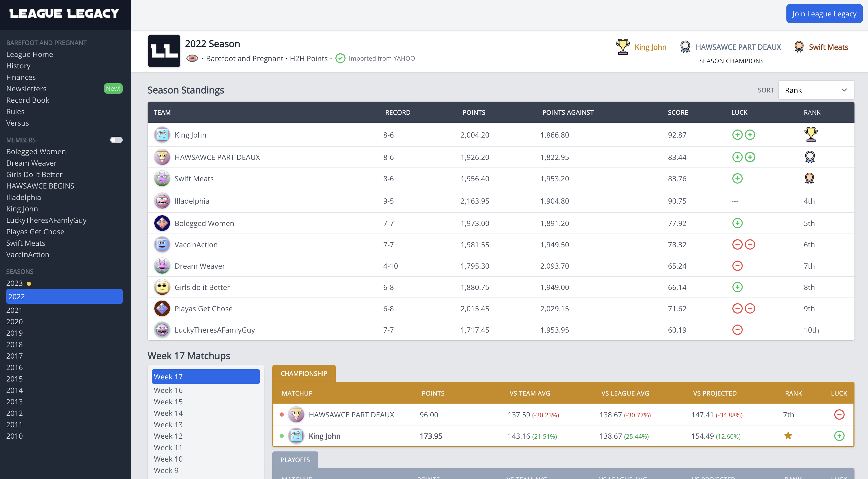
Task: Toggle the Members switch in the sidebar
Action: [116, 140]
